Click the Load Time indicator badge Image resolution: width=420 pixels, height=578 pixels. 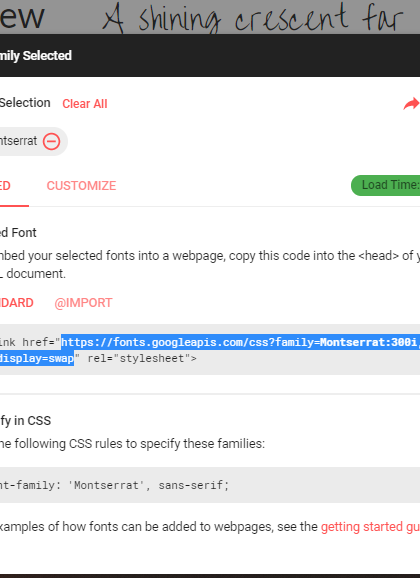[x=386, y=185]
